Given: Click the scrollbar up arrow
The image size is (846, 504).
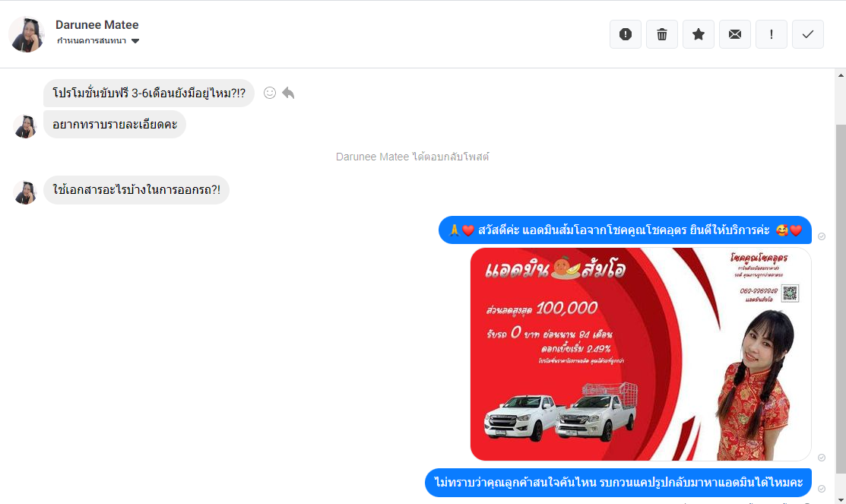Looking at the screenshot, I should click(841, 75).
